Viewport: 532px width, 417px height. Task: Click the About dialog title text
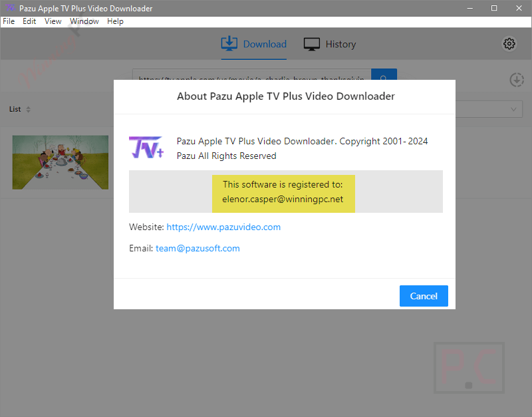(x=286, y=96)
